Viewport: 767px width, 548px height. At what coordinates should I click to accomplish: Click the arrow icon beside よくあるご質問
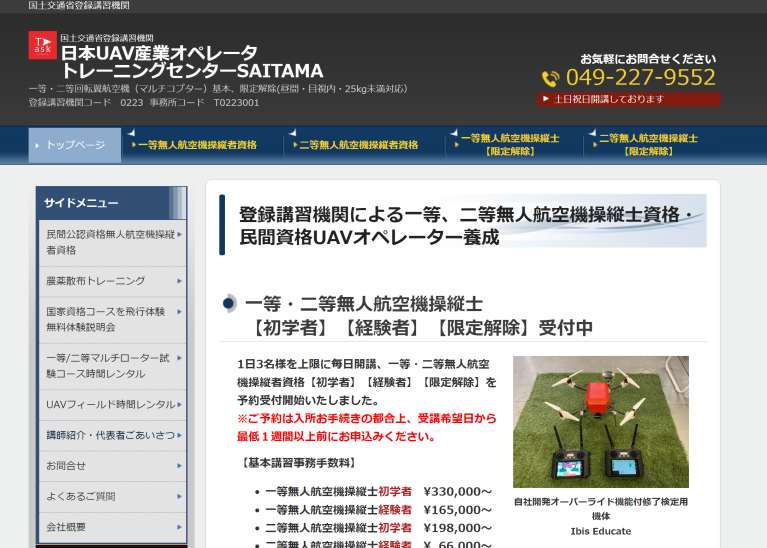click(180, 496)
